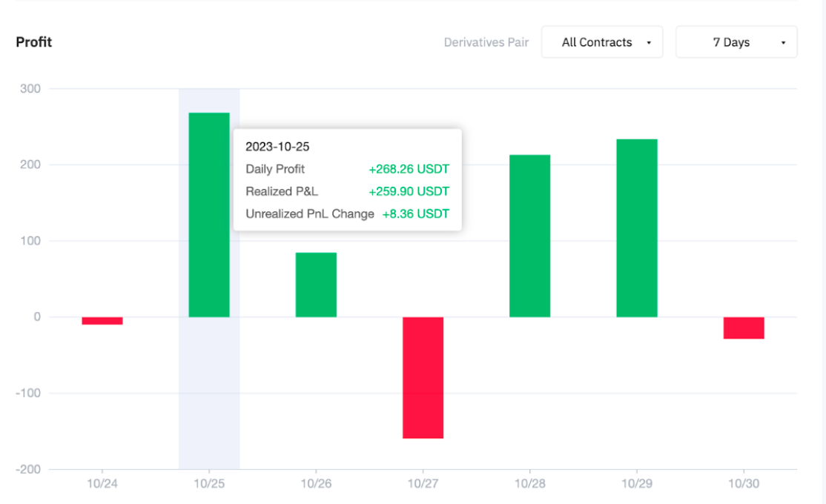
Task: Select the large red loss bar for 10/27
Action: [423, 377]
